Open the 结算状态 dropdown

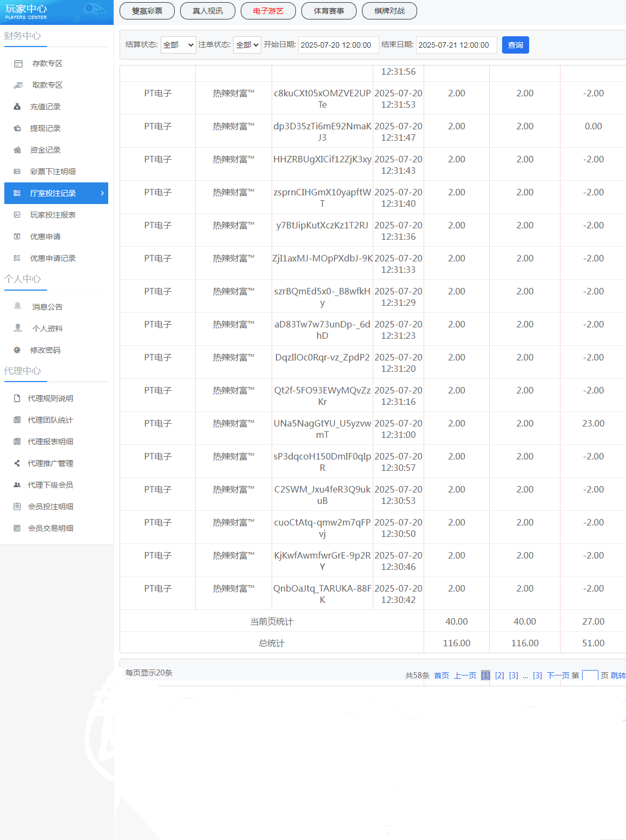(x=178, y=45)
